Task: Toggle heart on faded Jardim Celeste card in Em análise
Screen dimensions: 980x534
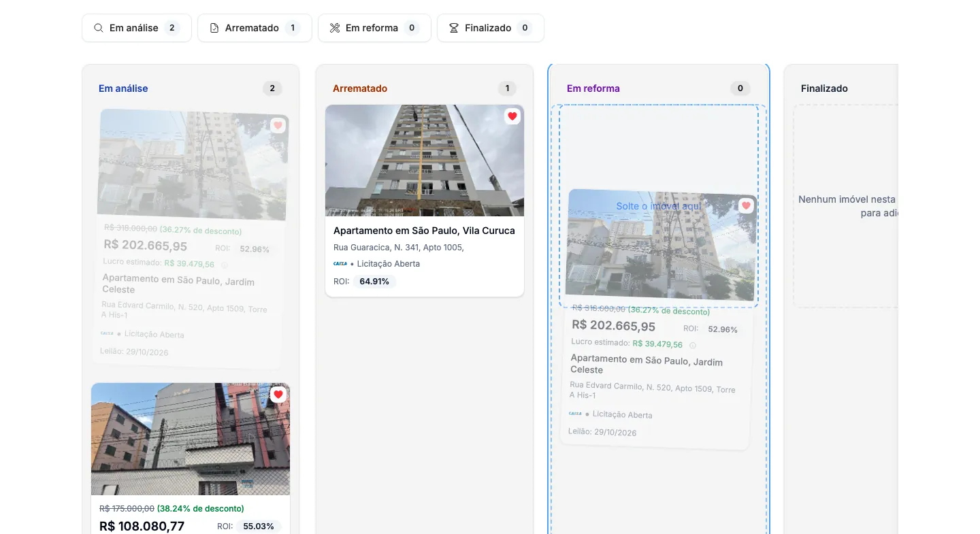Action: click(x=278, y=125)
